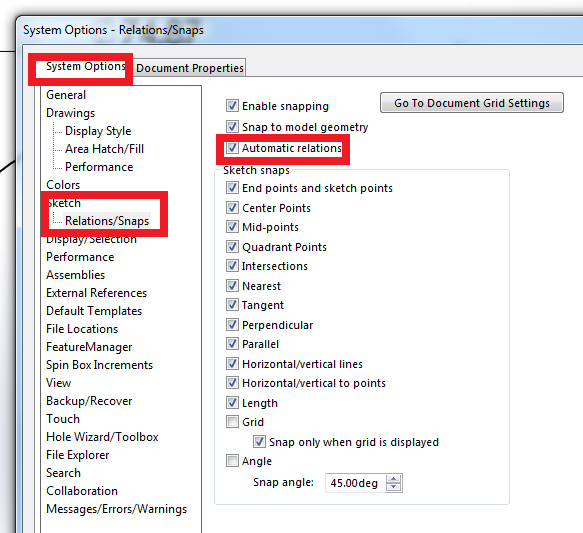
Task: Enable the Grid sketch snap checkbox
Action: (x=232, y=422)
